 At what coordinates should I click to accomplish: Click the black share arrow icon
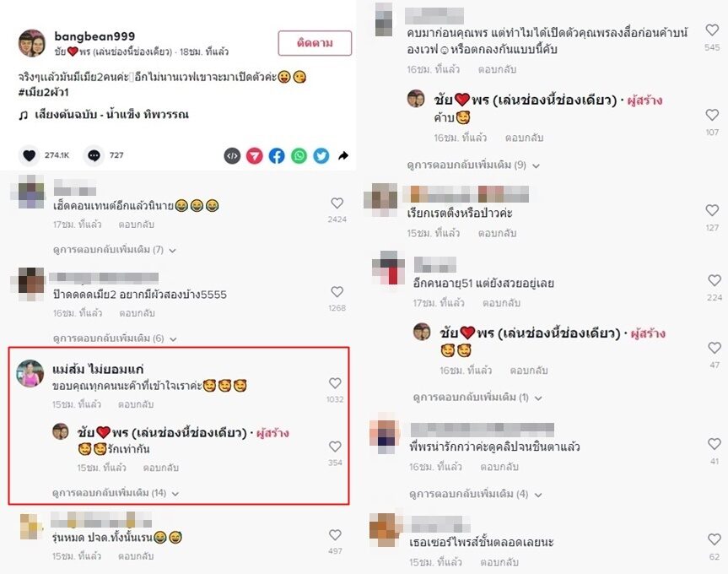pyautogui.click(x=343, y=155)
